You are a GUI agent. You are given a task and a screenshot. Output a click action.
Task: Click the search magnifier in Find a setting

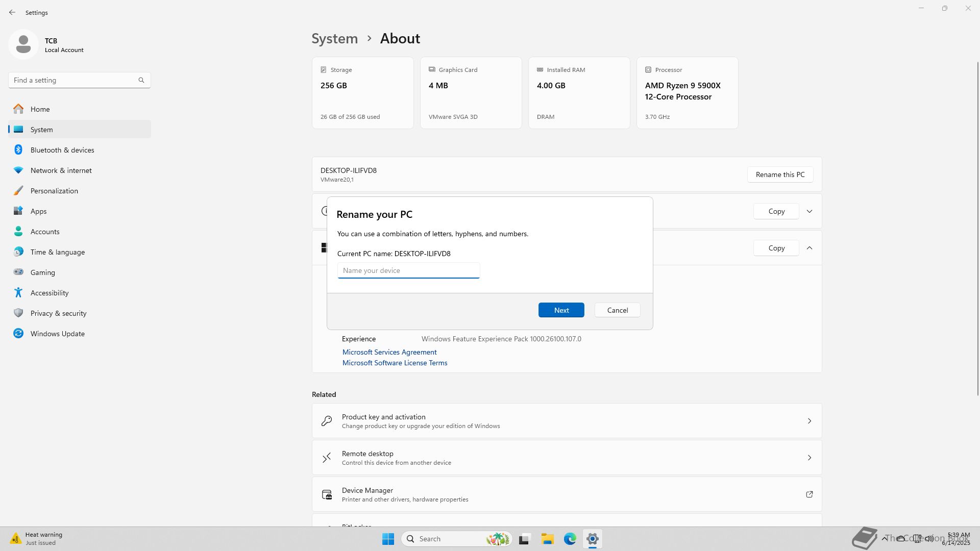click(x=141, y=80)
